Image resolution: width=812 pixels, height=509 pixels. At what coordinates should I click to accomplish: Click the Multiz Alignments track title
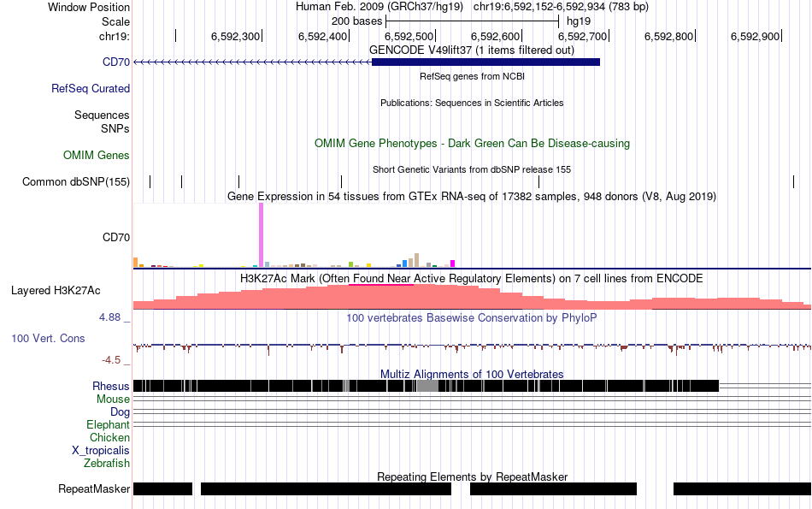pos(472,374)
